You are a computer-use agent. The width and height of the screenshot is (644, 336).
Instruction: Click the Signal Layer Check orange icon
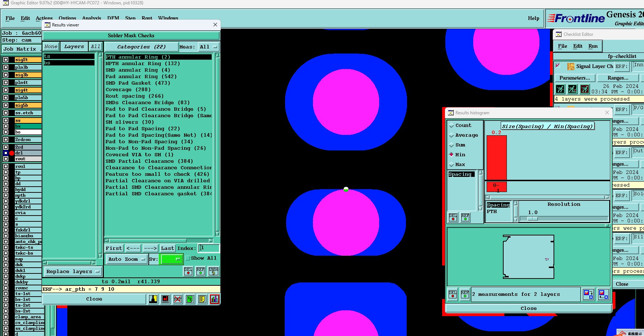click(x=571, y=67)
